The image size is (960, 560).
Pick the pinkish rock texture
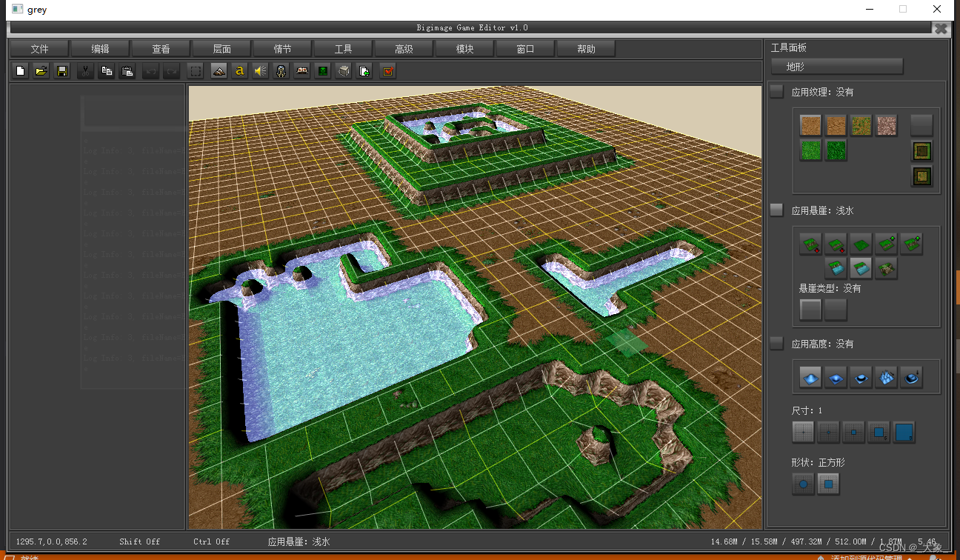click(x=887, y=125)
